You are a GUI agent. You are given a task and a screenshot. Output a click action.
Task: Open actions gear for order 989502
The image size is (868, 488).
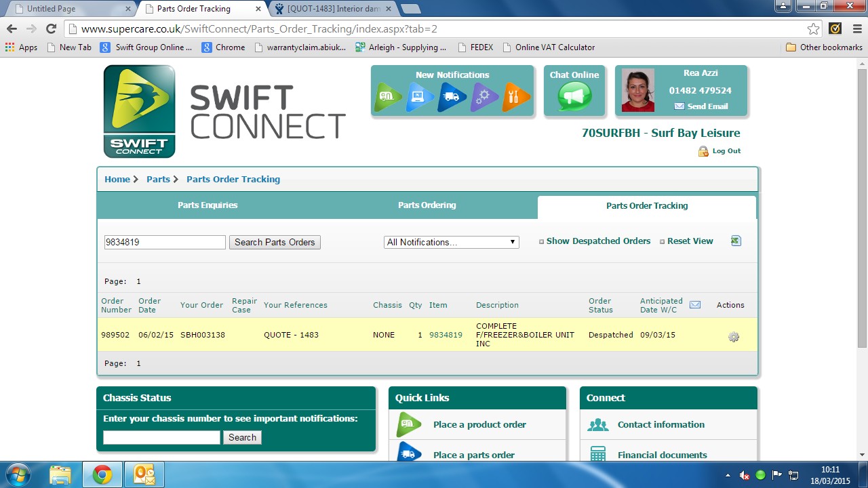coord(733,337)
